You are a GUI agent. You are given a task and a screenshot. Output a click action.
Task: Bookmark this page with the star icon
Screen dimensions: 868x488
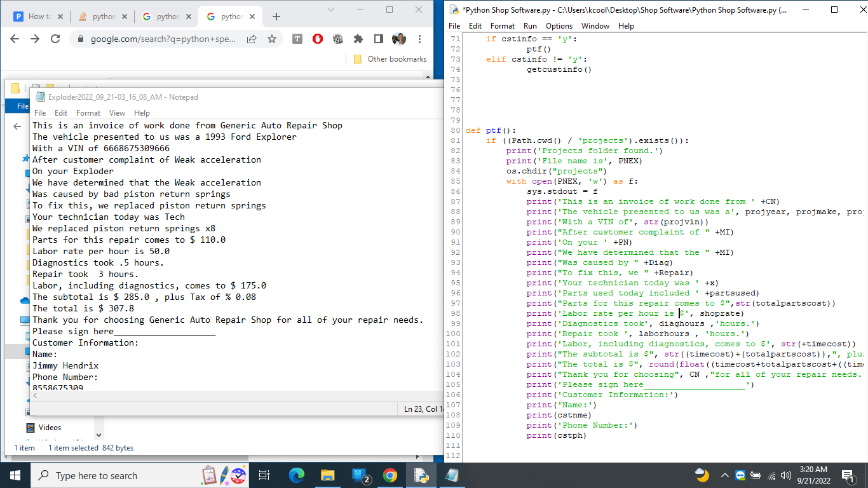coord(272,39)
